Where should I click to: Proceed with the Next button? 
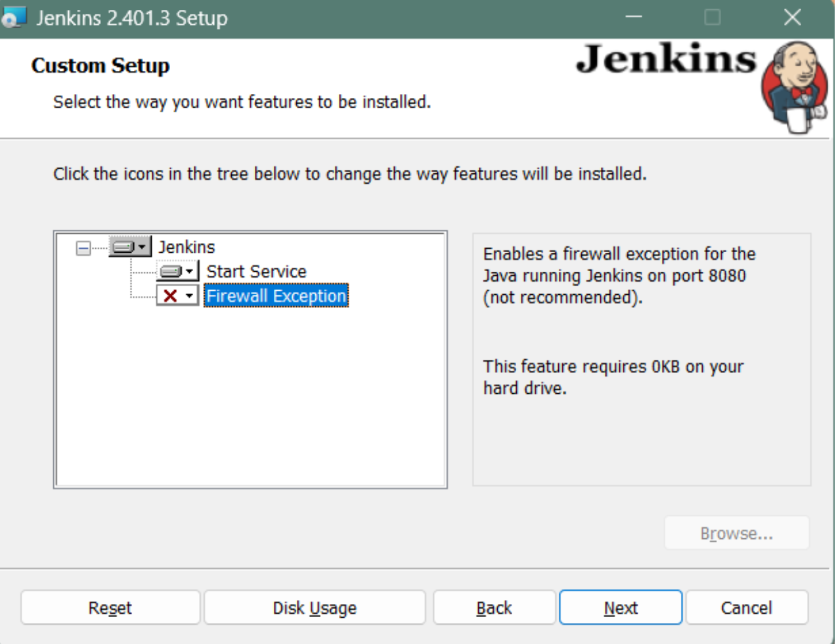point(621,608)
